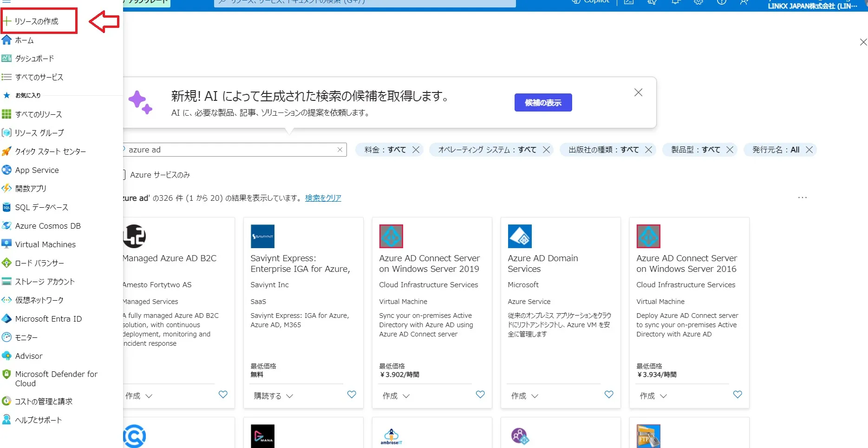
Task: Expand 作成 on Managed Azure AD B2C
Action: [138, 396]
